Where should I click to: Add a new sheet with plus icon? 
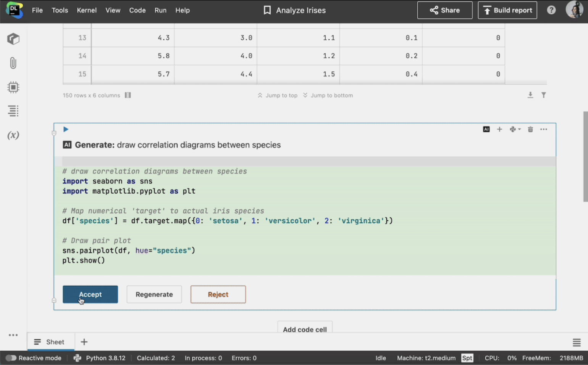tap(84, 342)
